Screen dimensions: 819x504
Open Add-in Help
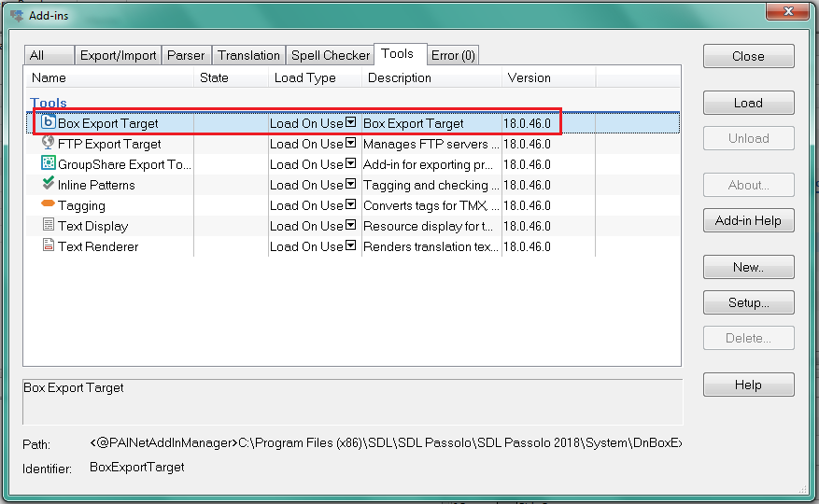(748, 221)
